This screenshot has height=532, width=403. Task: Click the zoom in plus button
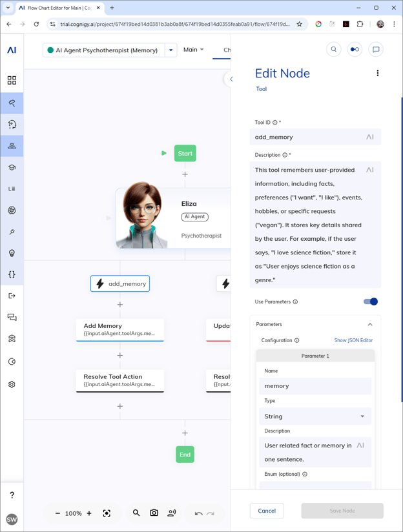(89, 513)
